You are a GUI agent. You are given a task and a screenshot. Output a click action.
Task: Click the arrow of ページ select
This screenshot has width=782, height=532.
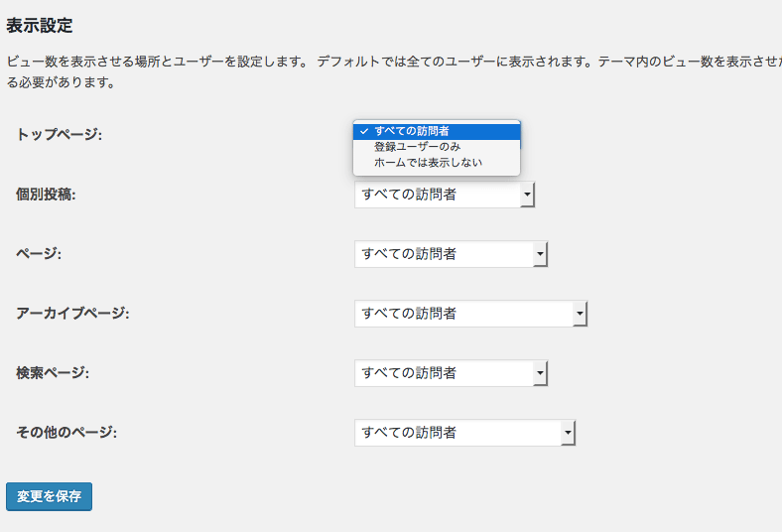tap(540, 254)
